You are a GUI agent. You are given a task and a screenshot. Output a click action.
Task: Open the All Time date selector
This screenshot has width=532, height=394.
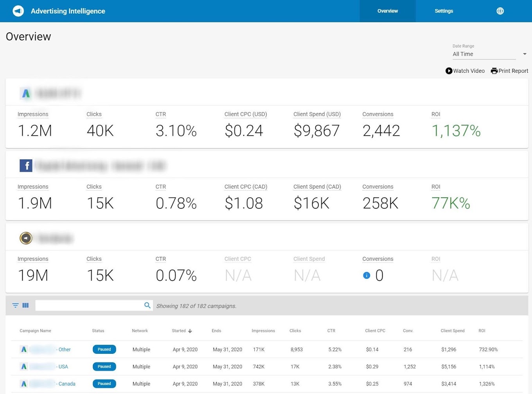tap(484, 54)
